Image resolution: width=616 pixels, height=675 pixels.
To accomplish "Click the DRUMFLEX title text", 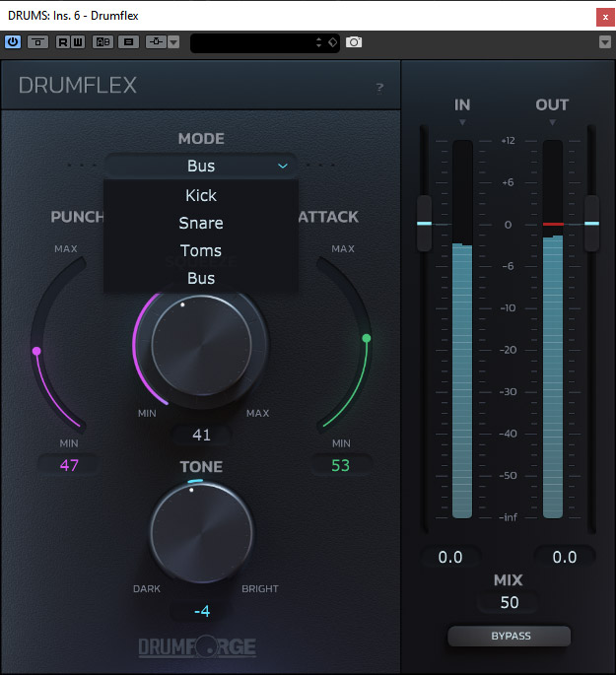I will click(x=78, y=85).
